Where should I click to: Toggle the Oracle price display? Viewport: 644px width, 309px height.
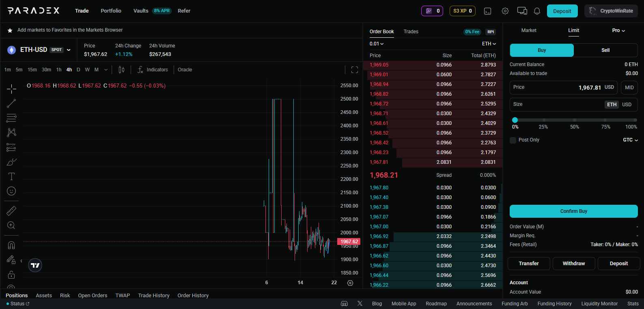pyautogui.click(x=185, y=70)
